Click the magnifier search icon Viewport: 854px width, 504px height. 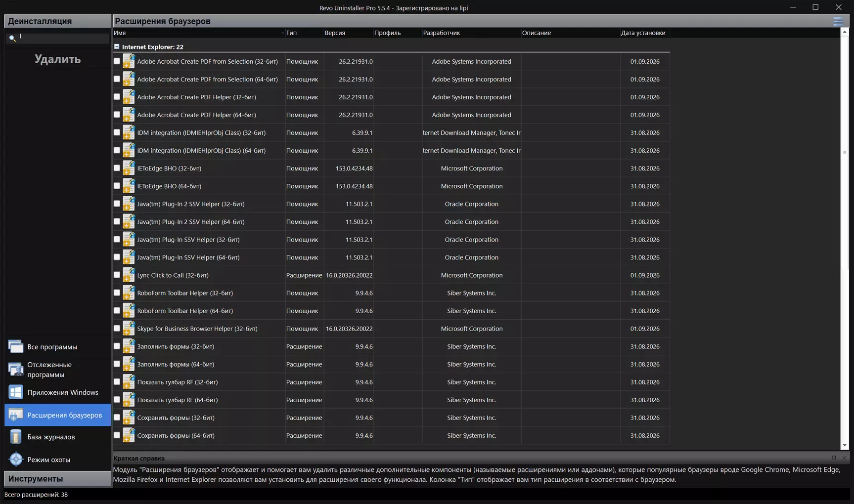pos(12,38)
